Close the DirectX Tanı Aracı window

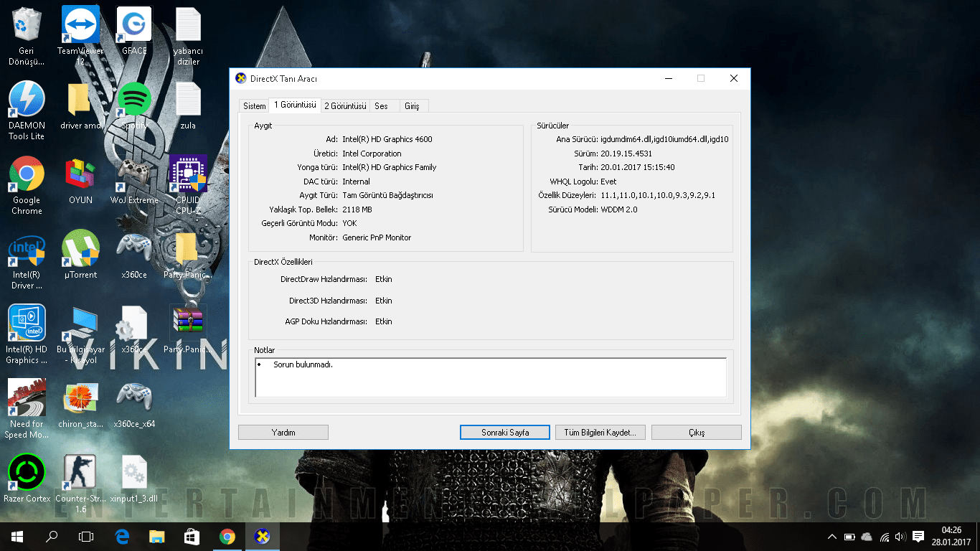pyautogui.click(x=733, y=78)
